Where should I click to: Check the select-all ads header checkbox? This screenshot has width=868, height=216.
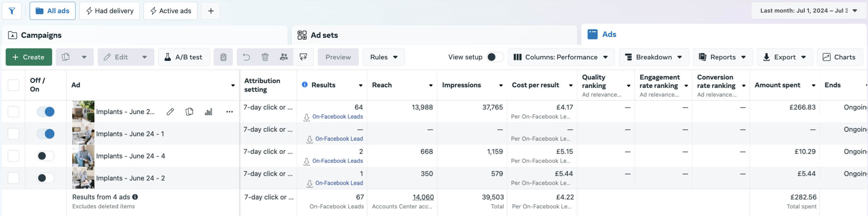pyautogui.click(x=14, y=85)
